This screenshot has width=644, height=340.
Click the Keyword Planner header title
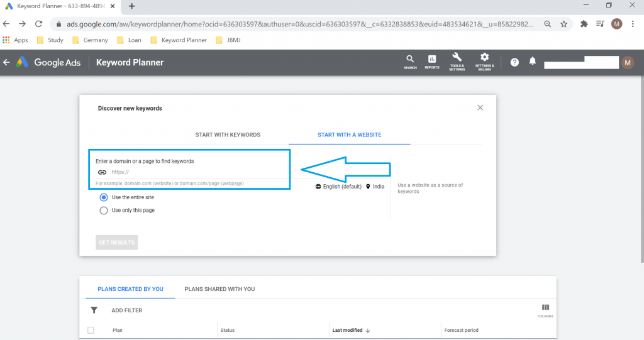[130, 62]
